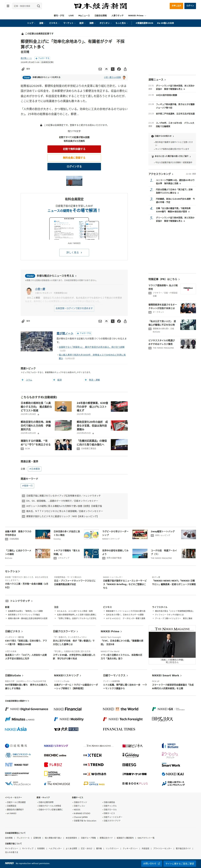Toggle フォローする next to the 霞が関ノート tag under the headline
The height and width of the screenshot is (868, 201).
(42, 58)
